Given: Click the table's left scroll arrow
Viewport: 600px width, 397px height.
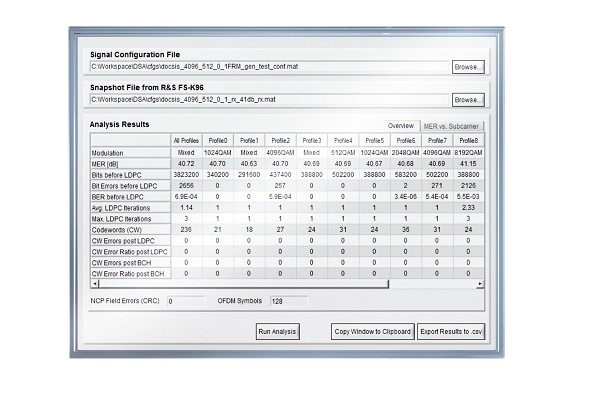Looking at the screenshot, I should coord(95,284).
